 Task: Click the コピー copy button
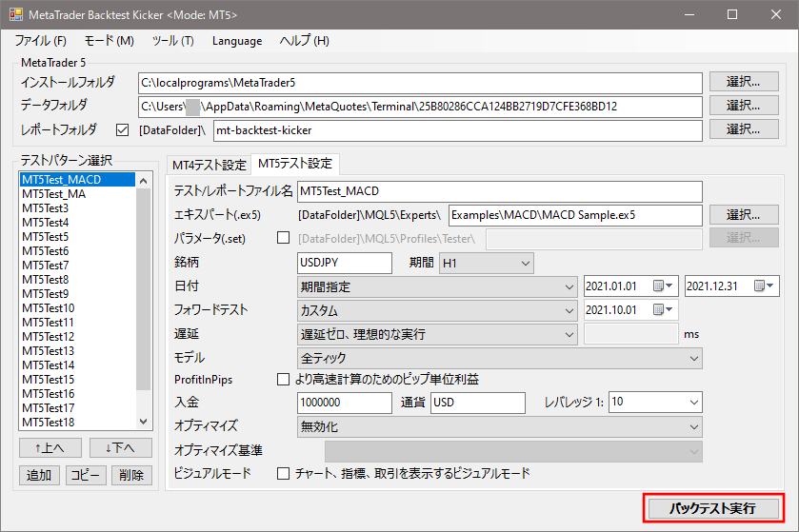(86, 475)
